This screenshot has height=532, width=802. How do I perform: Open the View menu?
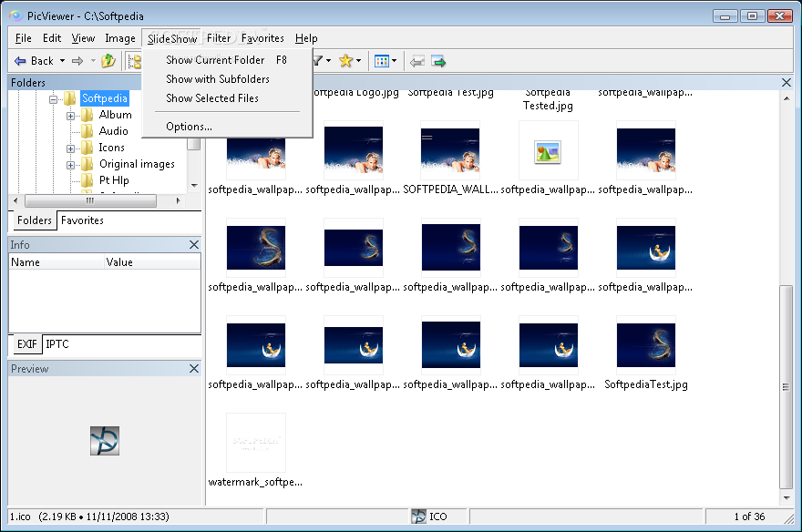click(x=83, y=38)
